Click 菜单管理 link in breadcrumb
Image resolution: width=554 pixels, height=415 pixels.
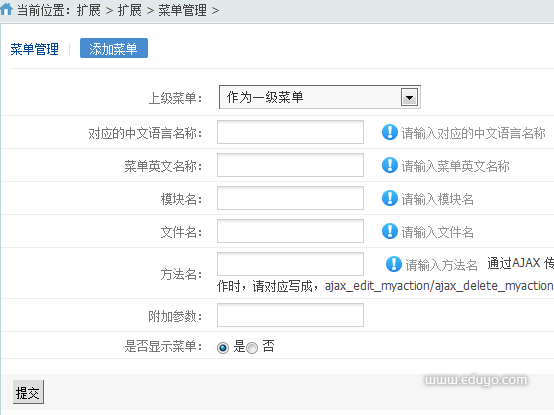point(182,10)
